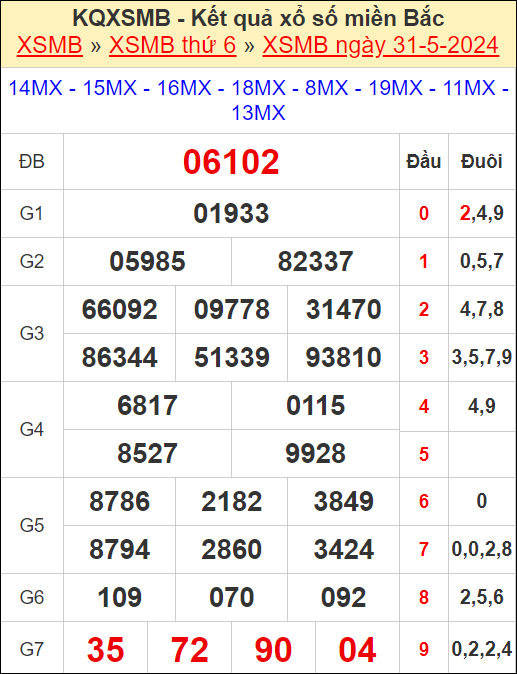The image size is (517, 674).
Task: Click red G7 number 35
Action: (x=106, y=649)
